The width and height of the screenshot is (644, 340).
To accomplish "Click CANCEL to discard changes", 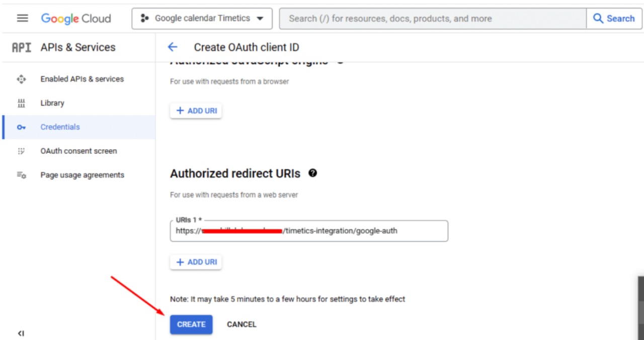I will 242,324.
